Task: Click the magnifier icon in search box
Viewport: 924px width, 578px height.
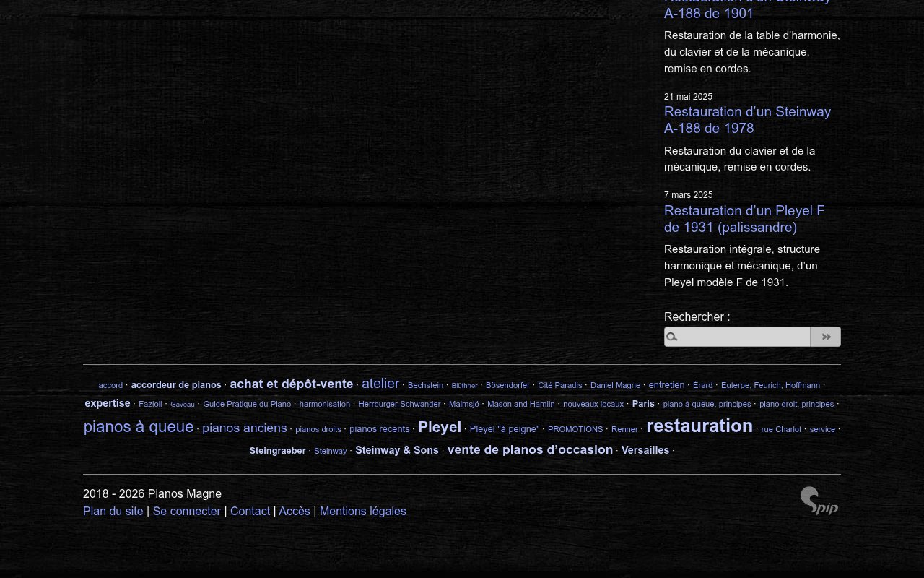Action: coord(672,337)
